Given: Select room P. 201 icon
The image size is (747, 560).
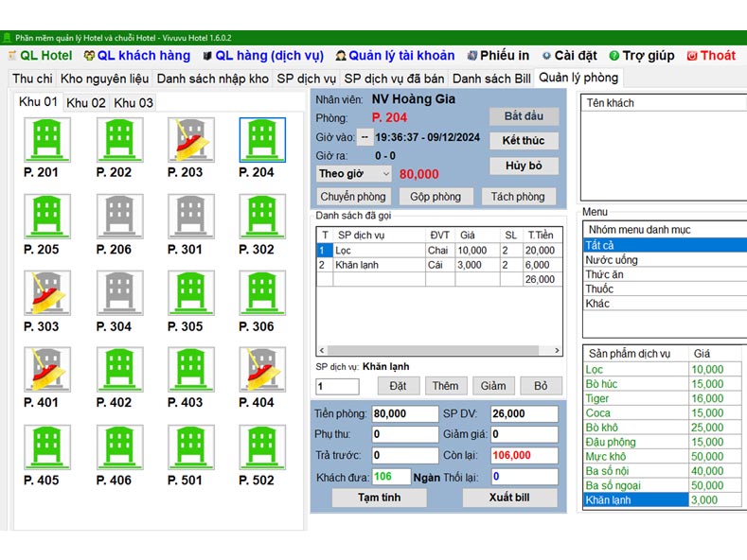Looking at the screenshot, I should [47, 140].
